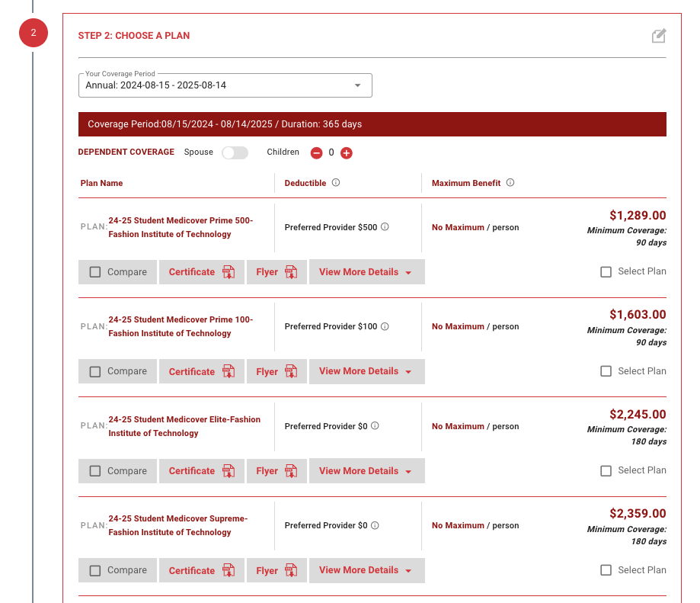
Task: Open the Preferred Provider $500 info icon
Action: tap(385, 227)
